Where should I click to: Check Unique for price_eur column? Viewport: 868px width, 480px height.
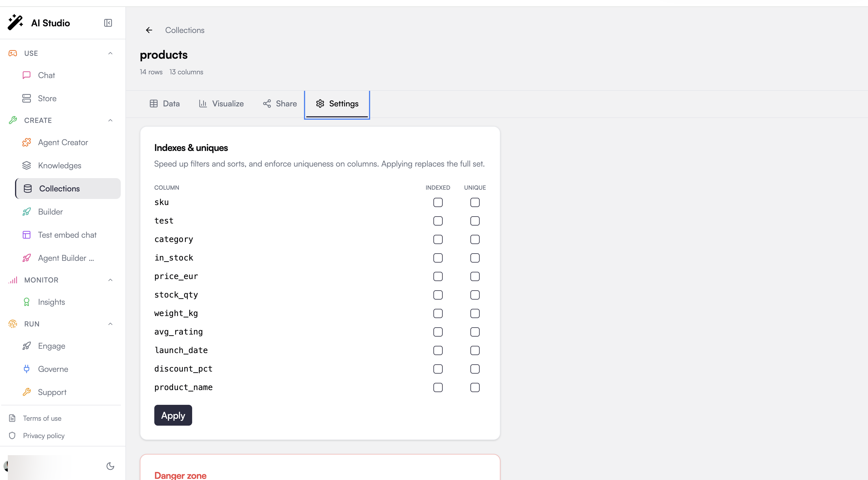(475, 276)
